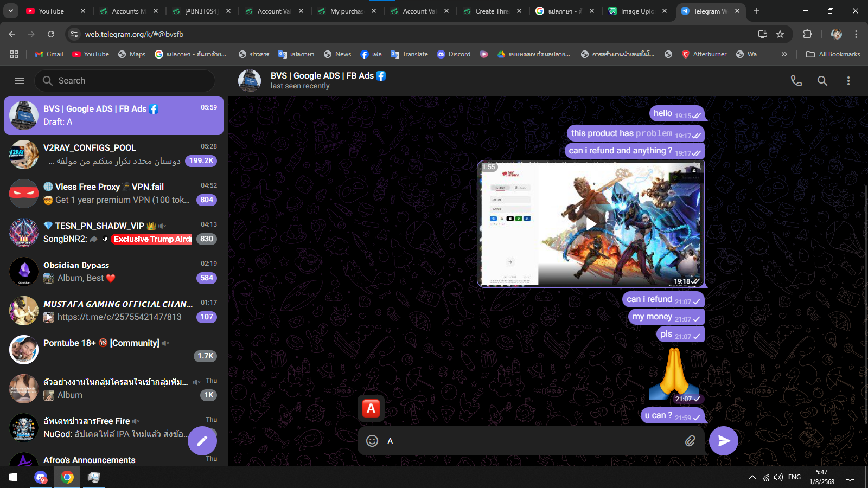Image resolution: width=868 pixels, height=488 pixels.
Task: Switch to the [#BN3T0S4] tab
Action: (202, 11)
